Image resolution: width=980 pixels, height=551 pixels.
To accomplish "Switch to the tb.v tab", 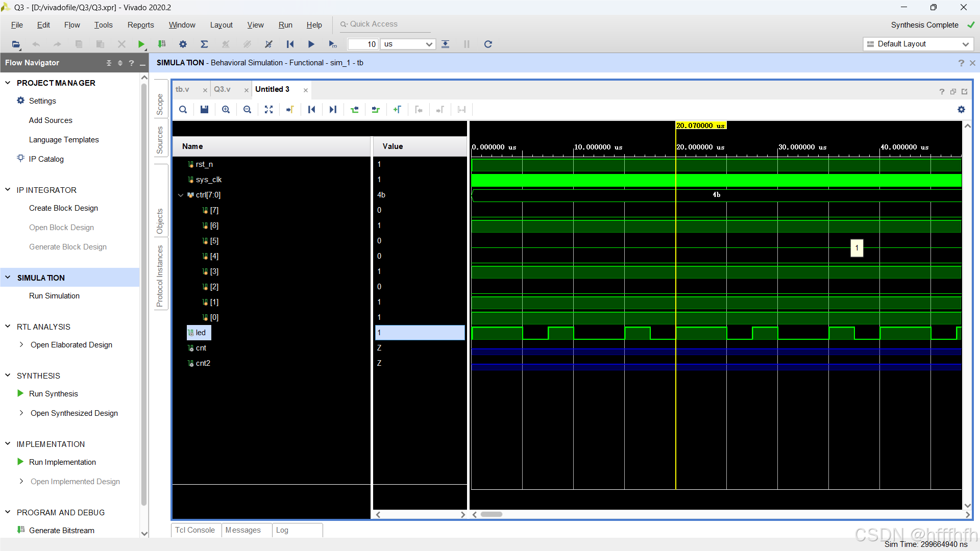I will 182,89.
